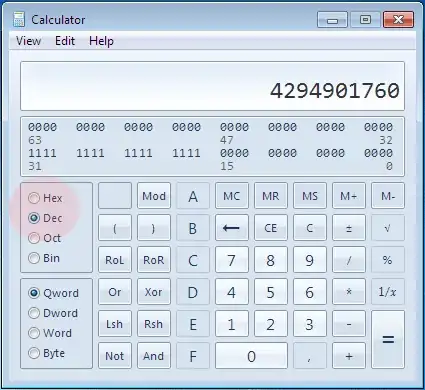Click the equals button
The height and width of the screenshot is (390, 425).
(x=388, y=340)
